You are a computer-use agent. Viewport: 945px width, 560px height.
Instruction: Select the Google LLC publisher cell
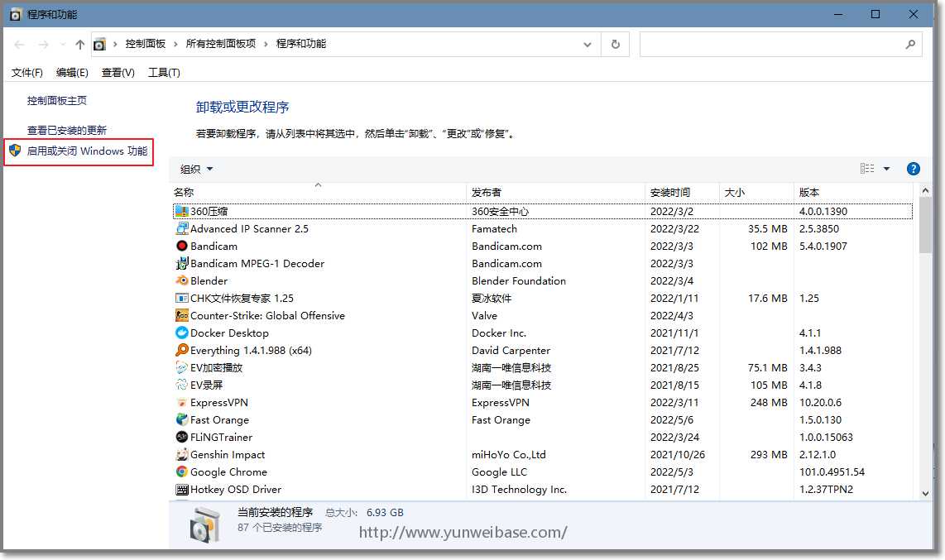pos(499,472)
